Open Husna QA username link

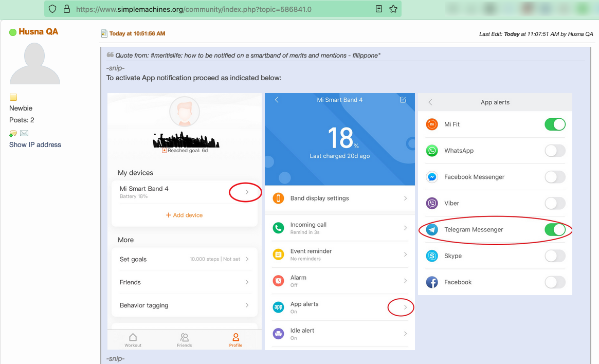click(x=38, y=32)
